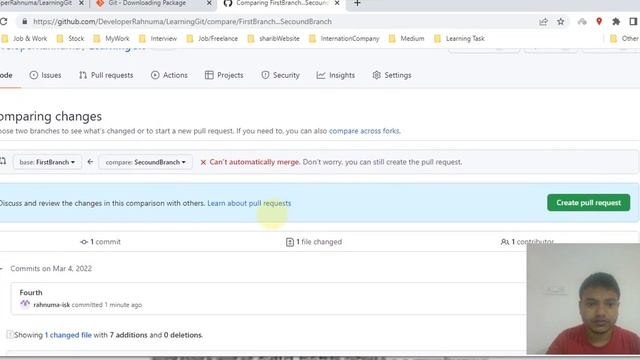This screenshot has width=640, height=360.
Task: Open the MyWork bookmark folder
Action: click(x=111, y=39)
